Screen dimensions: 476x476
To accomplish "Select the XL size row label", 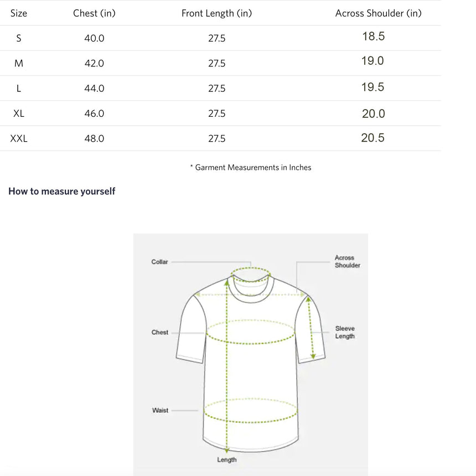I will (x=18, y=113).
